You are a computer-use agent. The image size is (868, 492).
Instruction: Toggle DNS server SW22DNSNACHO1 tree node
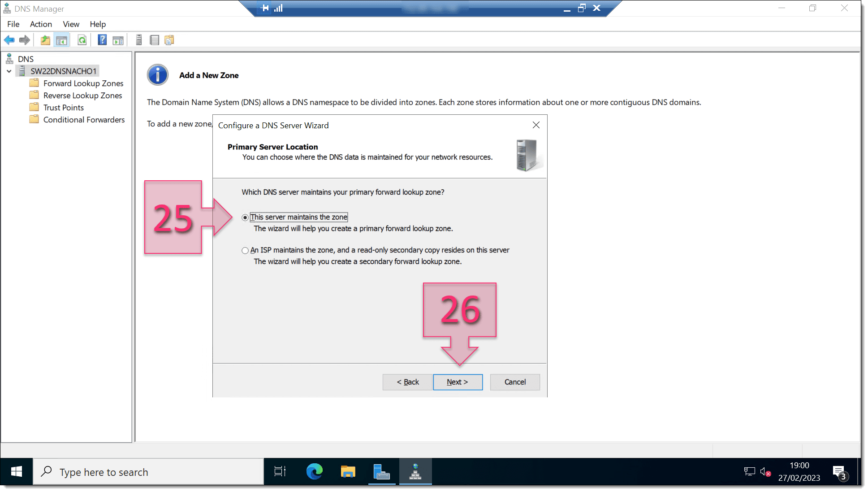point(9,71)
